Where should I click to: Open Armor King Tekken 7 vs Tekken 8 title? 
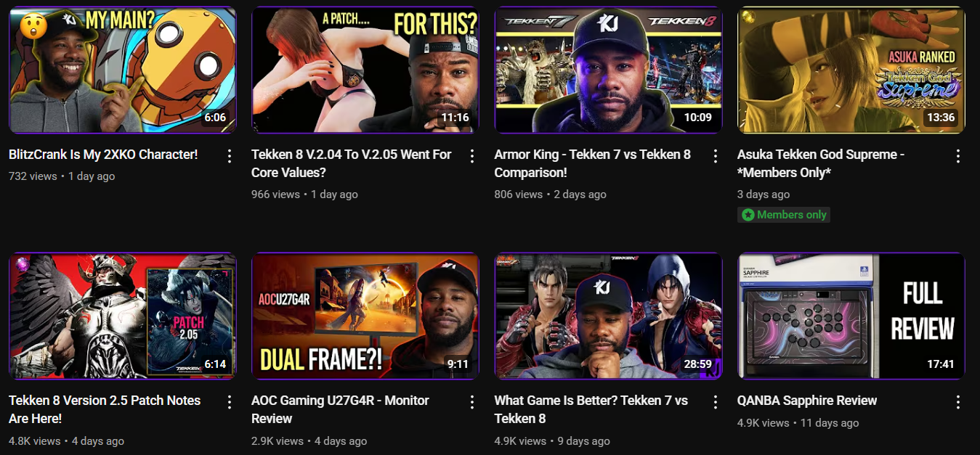(x=592, y=163)
